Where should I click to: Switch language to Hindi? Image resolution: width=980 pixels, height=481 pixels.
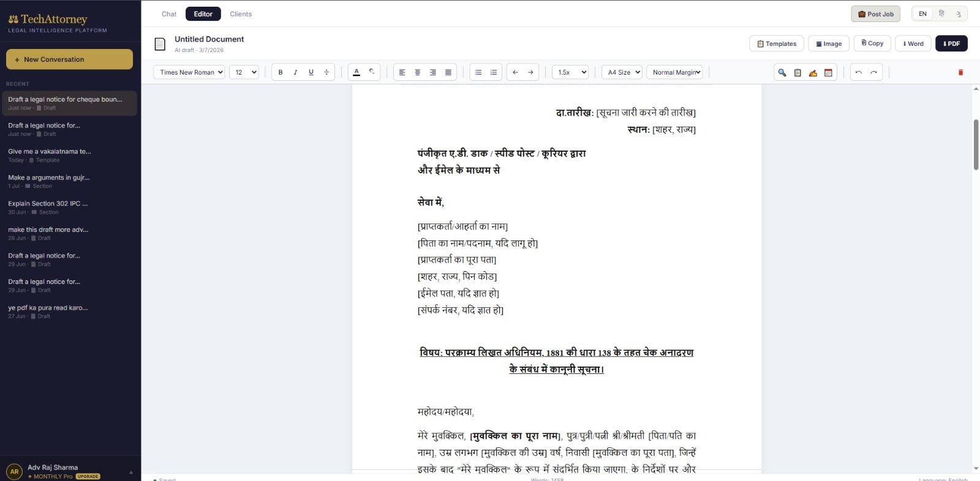[x=941, y=14]
